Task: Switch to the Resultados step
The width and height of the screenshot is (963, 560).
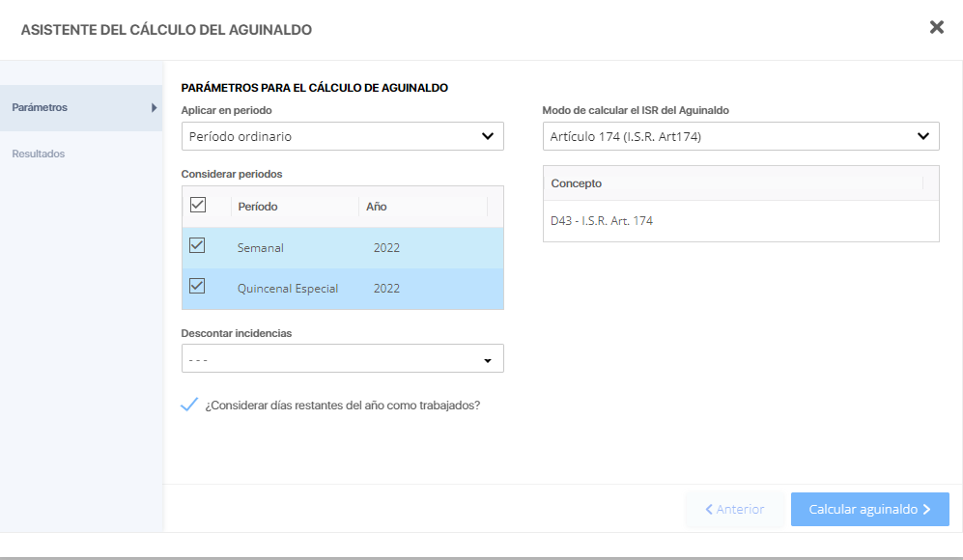Action: click(x=39, y=154)
